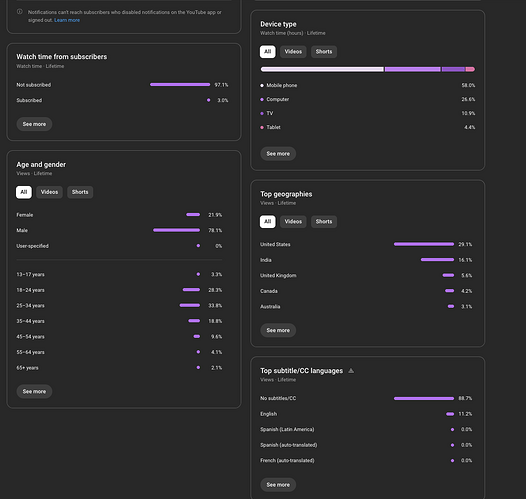Filter Age and gender by Shorts
The height and width of the screenshot is (499, 526).
[x=80, y=192]
